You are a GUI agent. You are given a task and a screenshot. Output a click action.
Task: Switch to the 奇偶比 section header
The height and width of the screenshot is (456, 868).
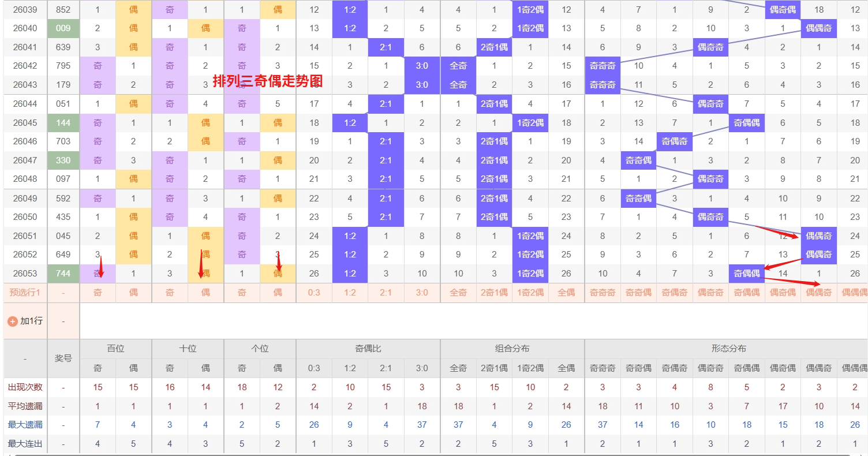click(368, 348)
